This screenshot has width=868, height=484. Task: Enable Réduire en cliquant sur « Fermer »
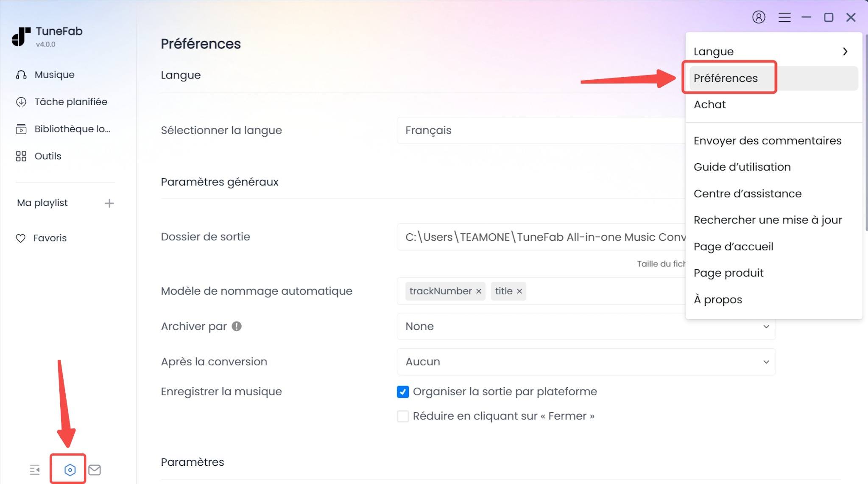pyautogui.click(x=402, y=416)
